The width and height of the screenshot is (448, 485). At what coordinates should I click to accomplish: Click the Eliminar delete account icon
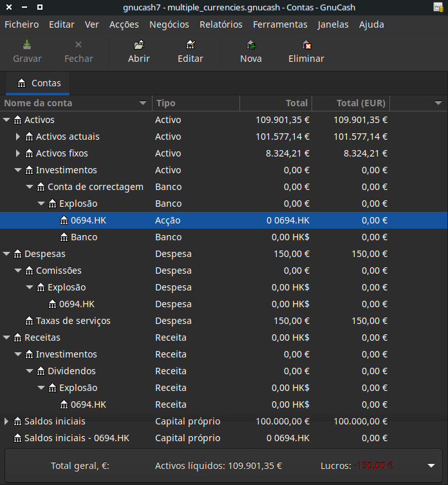(x=306, y=45)
